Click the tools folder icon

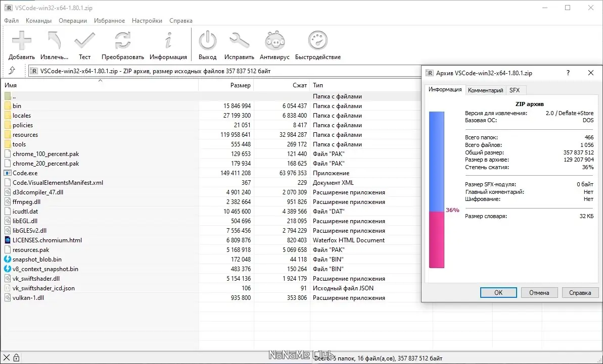pos(8,144)
